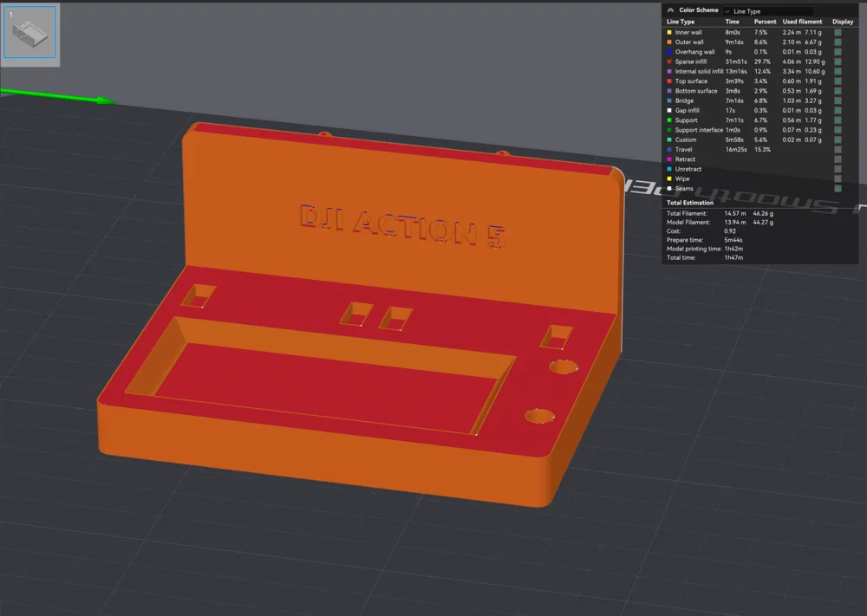This screenshot has width=867, height=616.
Task: Click the Total time 1h47m value
Action: pyautogui.click(x=733, y=257)
